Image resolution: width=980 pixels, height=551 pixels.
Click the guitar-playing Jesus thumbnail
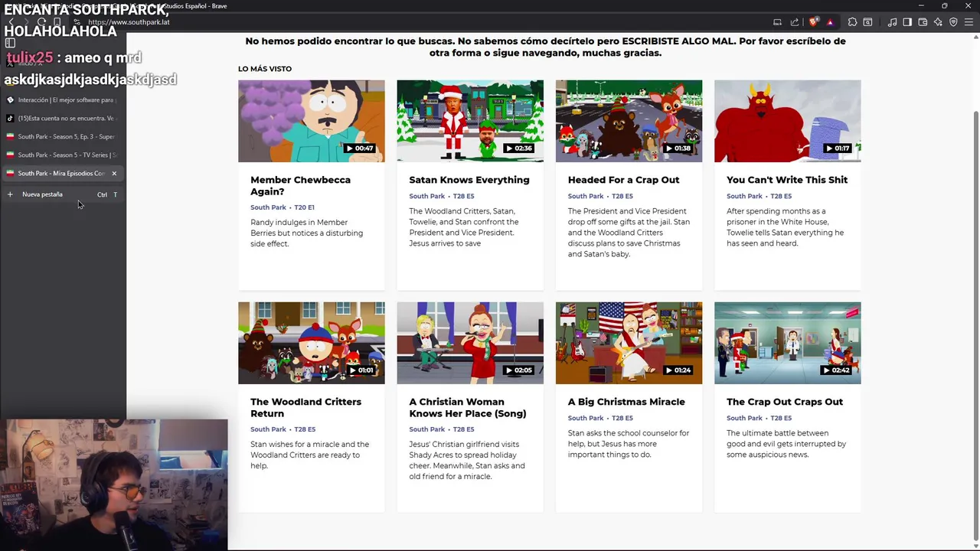point(629,343)
